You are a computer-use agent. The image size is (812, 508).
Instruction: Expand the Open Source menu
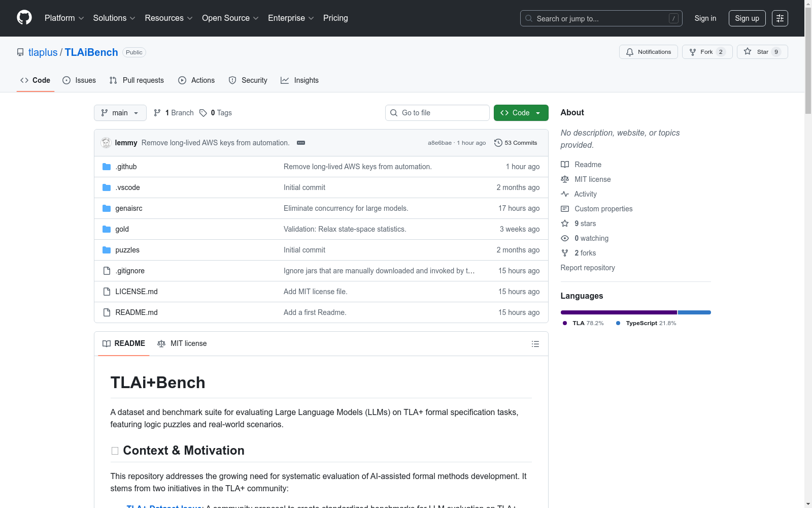pyautogui.click(x=230, y=18)
